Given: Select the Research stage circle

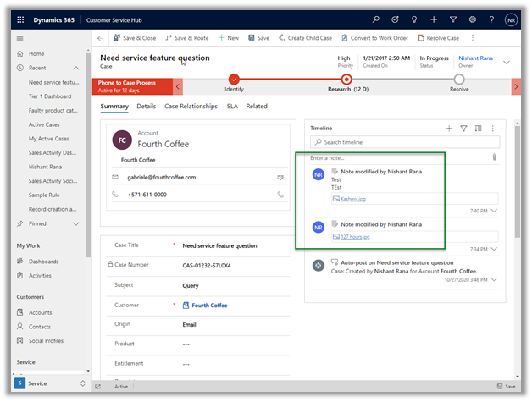Looking at the screenshot, I should [346, 80].
